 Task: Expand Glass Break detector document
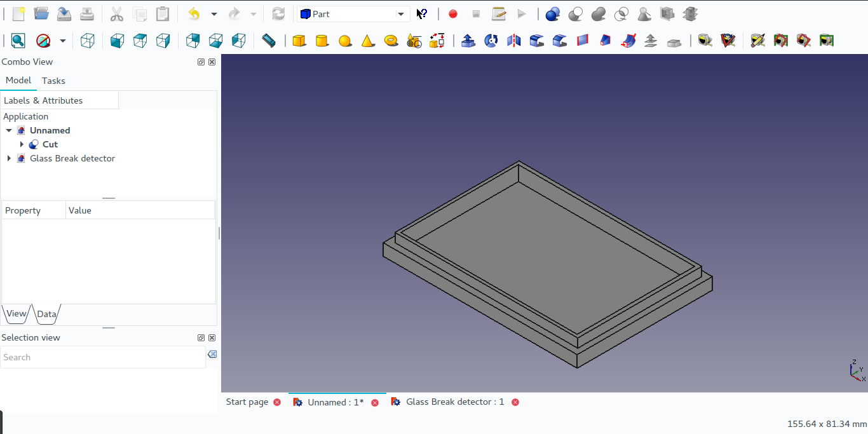[x=9, y=158]
